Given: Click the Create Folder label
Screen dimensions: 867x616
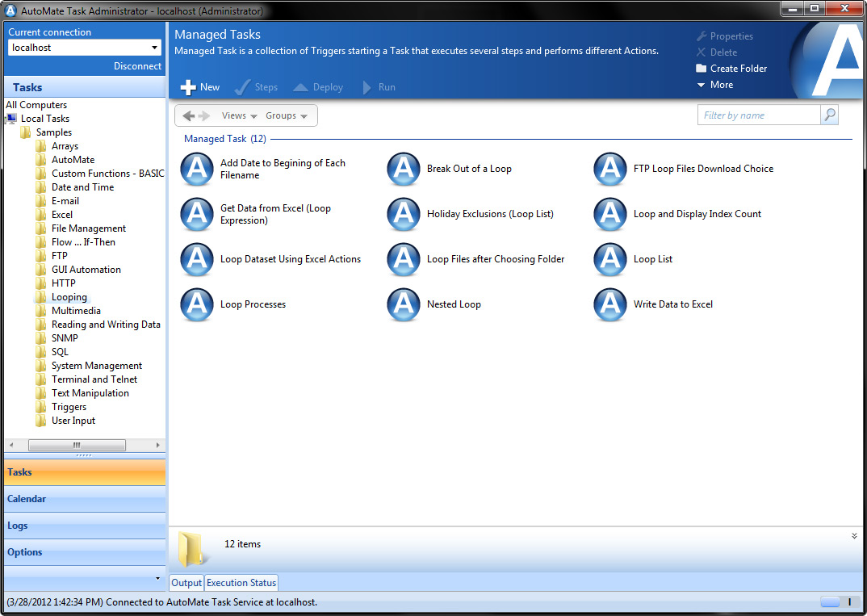Looking at the screenshot, I should (x=739, y=69).
